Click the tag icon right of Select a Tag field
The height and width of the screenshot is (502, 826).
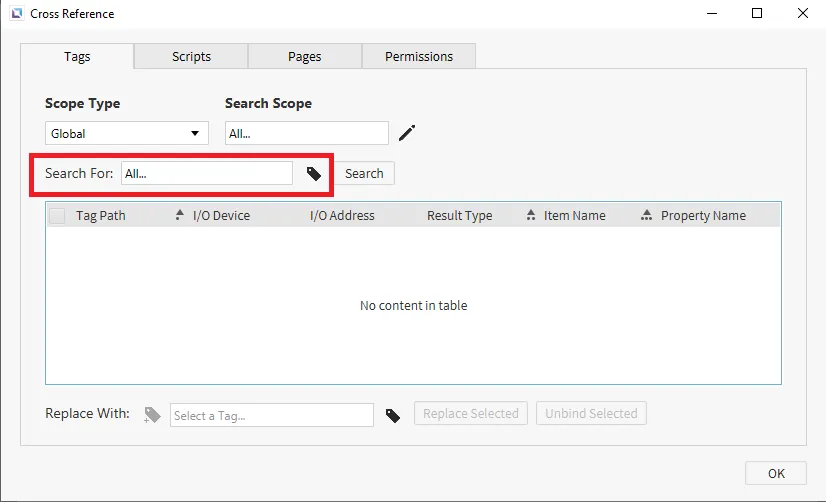pos(393,415)
